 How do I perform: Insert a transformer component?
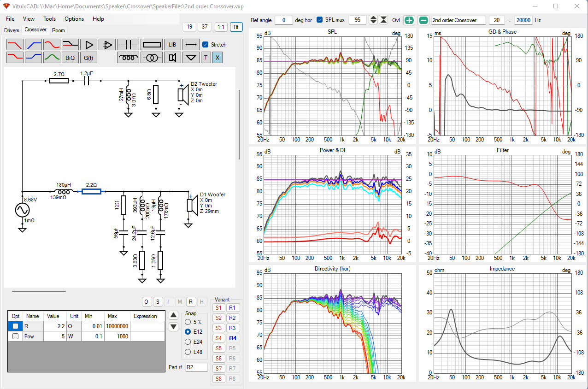click(152, 58)
